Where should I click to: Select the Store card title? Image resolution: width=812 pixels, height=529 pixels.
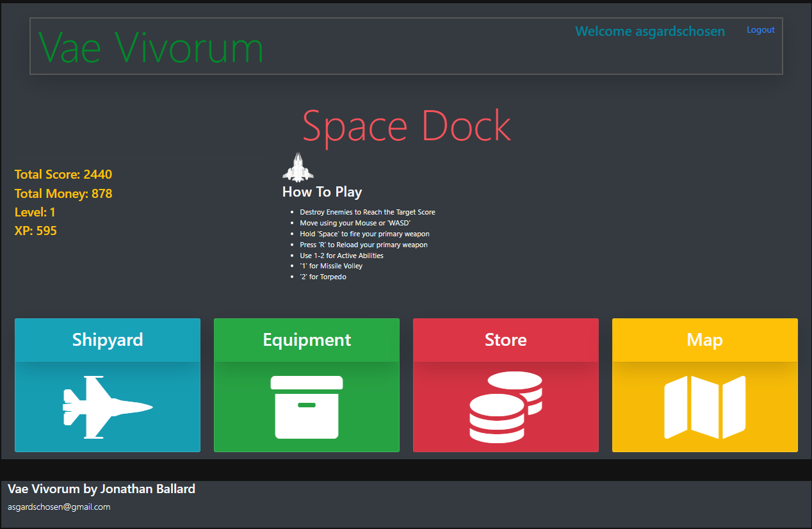coord(506,339)
